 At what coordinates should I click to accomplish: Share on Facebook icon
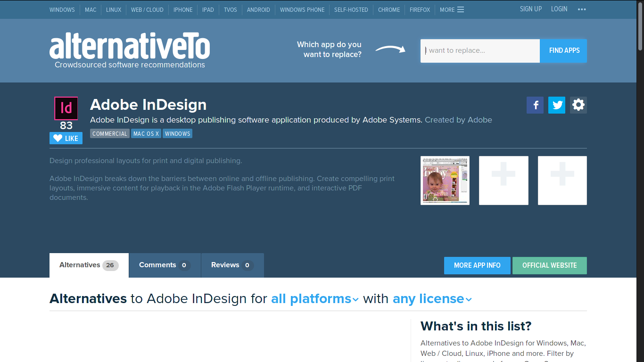pyautogui.click(x=535, y=105)
